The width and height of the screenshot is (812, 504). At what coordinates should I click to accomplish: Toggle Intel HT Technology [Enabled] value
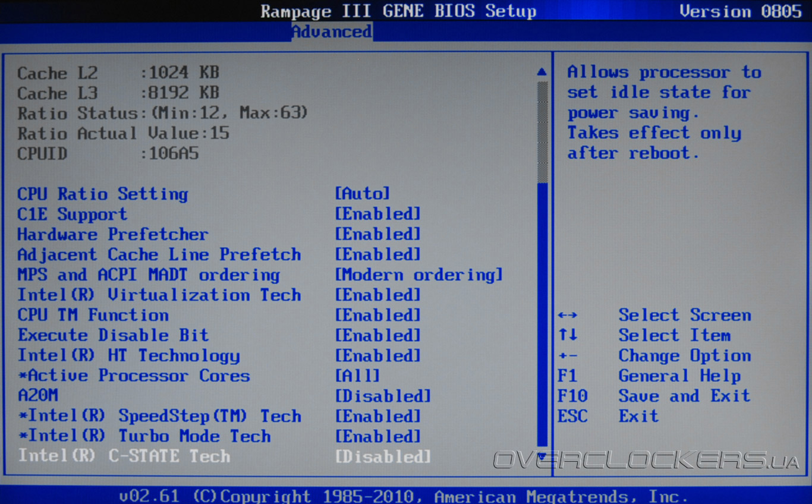(377, 355)
